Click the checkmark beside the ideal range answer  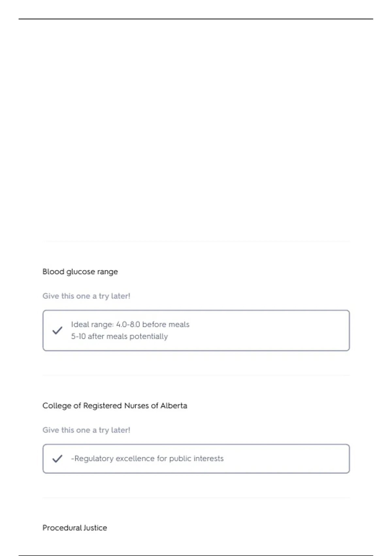[57, 330]
